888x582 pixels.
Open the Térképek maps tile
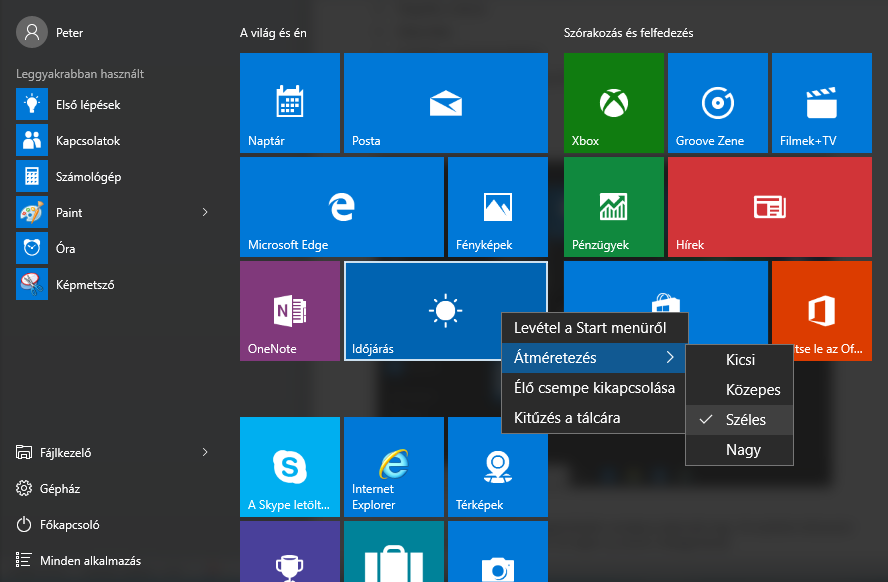[498, 467]
